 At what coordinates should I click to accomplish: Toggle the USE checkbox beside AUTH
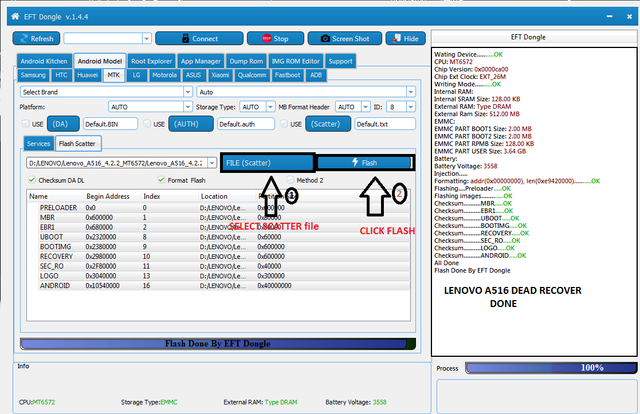click(147, 124)
